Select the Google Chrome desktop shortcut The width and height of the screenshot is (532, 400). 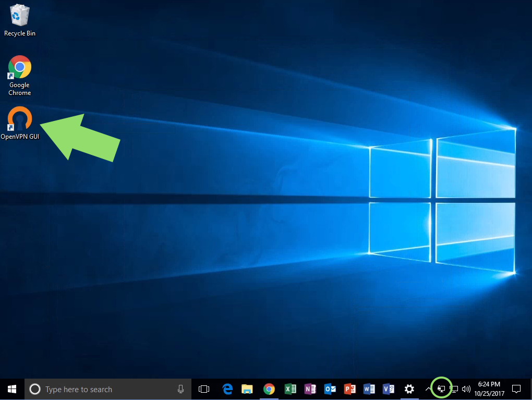20,76
